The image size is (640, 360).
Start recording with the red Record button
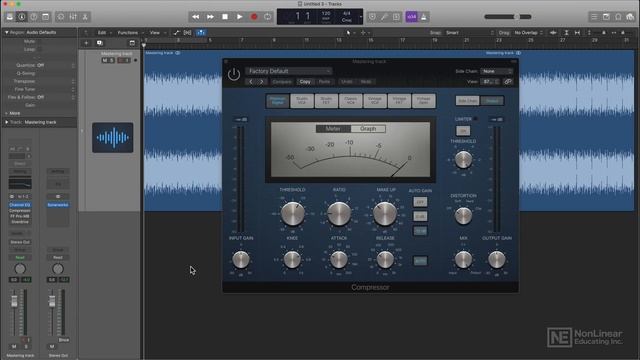[254, 17]
